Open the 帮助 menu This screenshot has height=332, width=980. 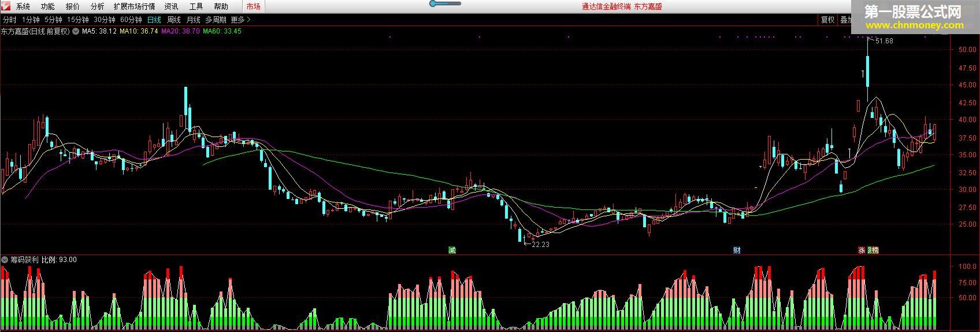(221, 6)
